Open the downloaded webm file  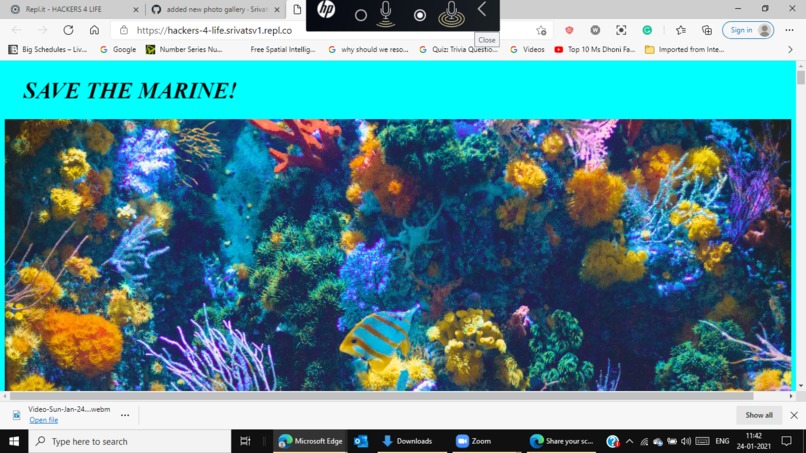(44, 420)
